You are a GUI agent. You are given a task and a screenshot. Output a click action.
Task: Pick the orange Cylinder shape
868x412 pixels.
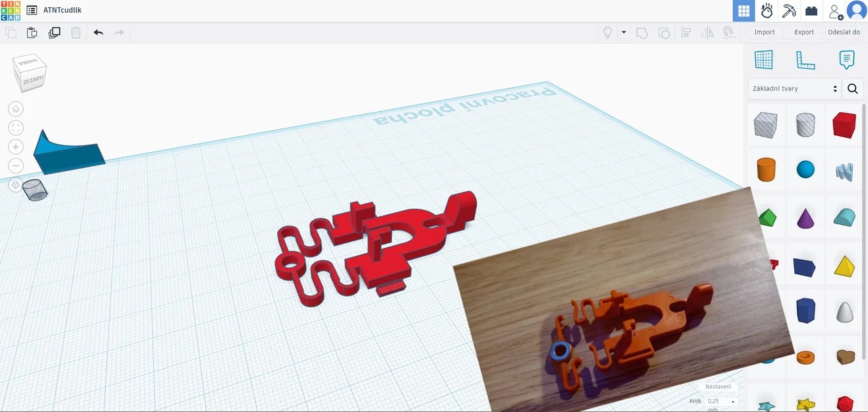(x=766, y=169)
